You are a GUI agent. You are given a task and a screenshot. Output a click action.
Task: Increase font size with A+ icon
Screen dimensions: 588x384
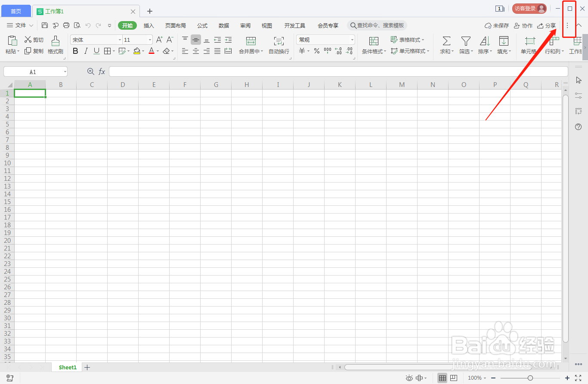(159, 40)
